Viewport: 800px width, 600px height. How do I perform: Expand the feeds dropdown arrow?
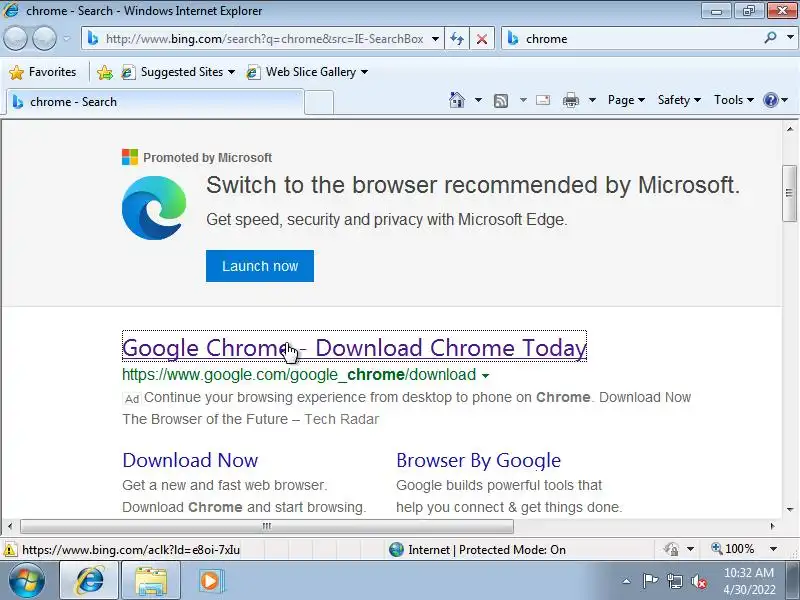coord(523,100)
